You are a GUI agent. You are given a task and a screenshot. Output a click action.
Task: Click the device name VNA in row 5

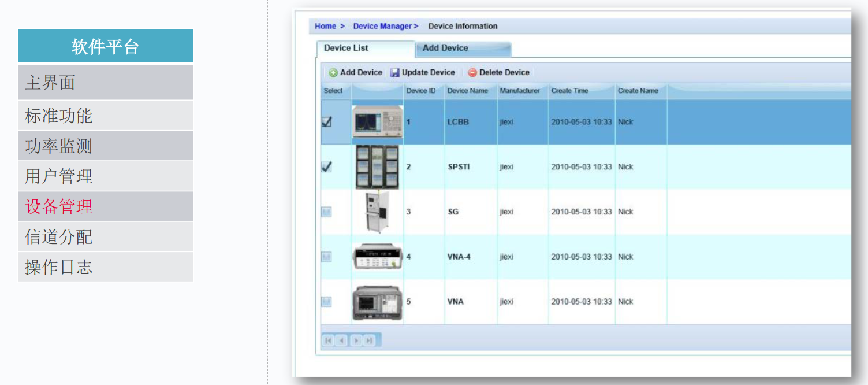click(456, 302)
